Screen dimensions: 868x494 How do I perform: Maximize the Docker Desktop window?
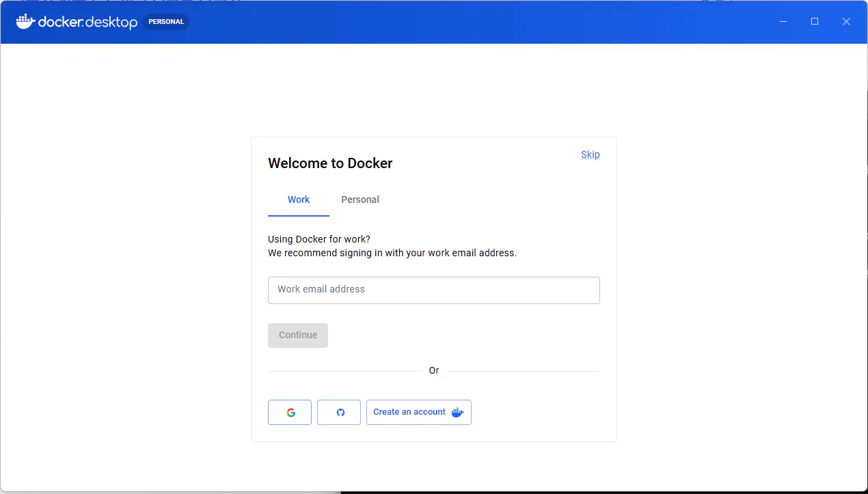tap(815, 22)
